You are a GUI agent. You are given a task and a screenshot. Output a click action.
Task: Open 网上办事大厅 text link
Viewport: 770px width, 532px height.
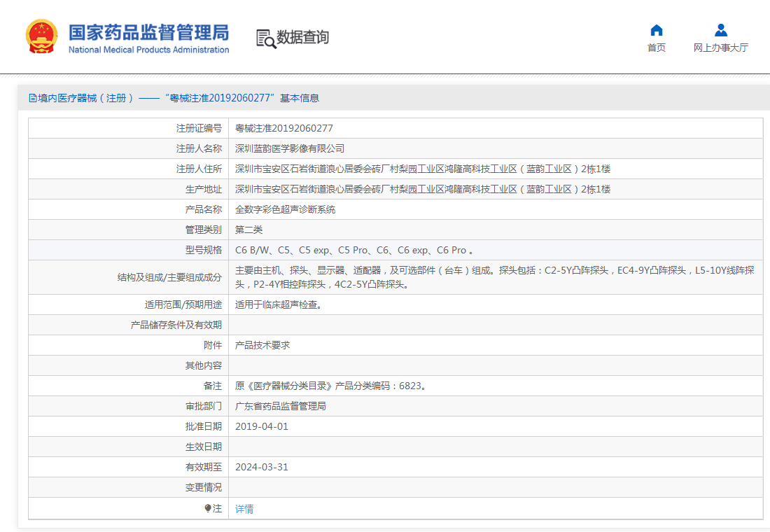tap(721, 48)
